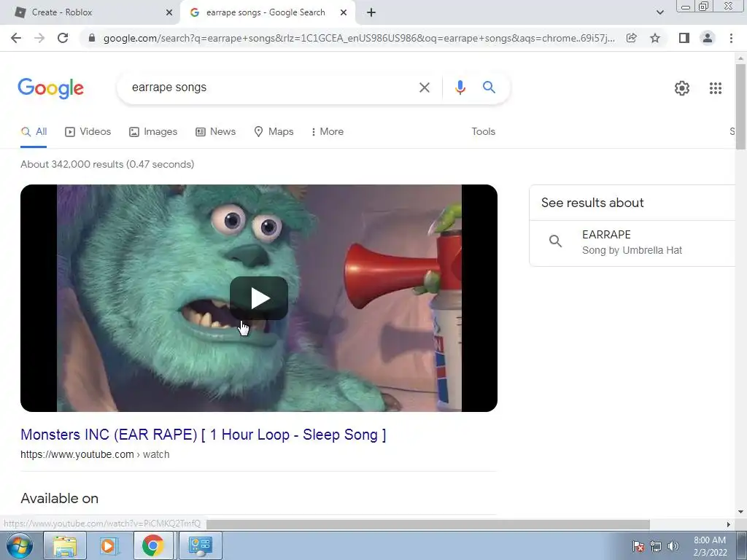Share this page from address bar
Viewport: 747px width, 560px height.
pos(631,38)
